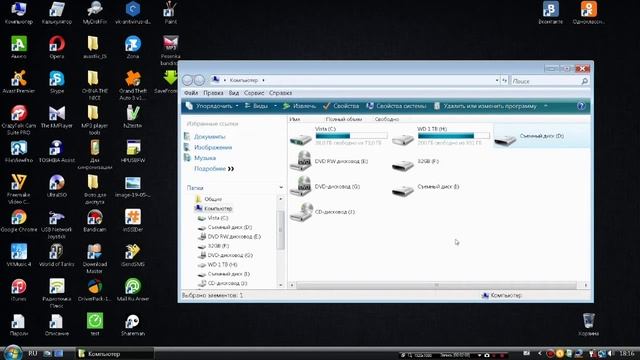The image size is (640, 360).
Task: Click the Vista (C:) capacity bar
Action: pyautogui.click(x=351, y=136)
